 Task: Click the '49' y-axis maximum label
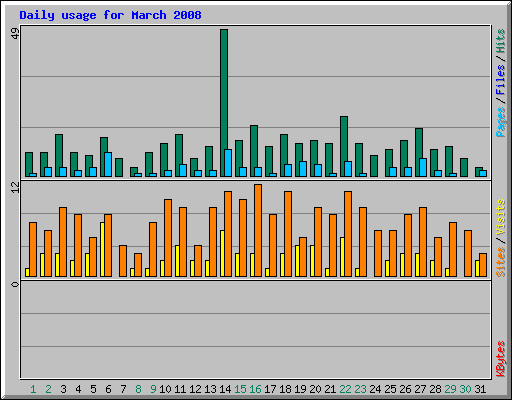click(x=15, y=34)
